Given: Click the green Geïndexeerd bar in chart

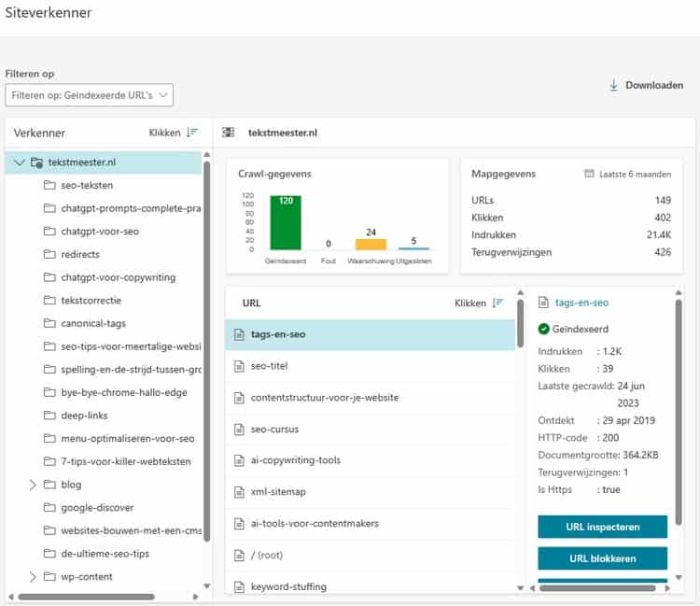Looking at the screenshot, I should coord(286,222).
